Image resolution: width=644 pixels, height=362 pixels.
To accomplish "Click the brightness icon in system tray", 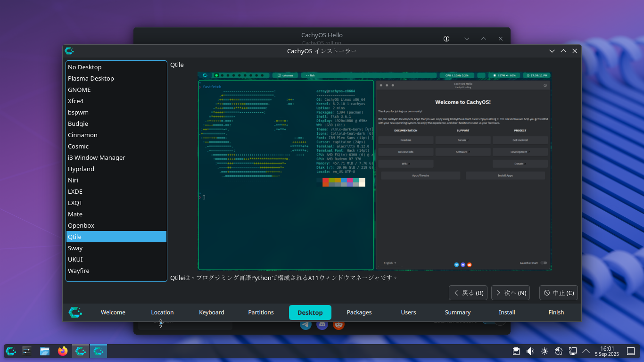I will click(x=545, y=351).
